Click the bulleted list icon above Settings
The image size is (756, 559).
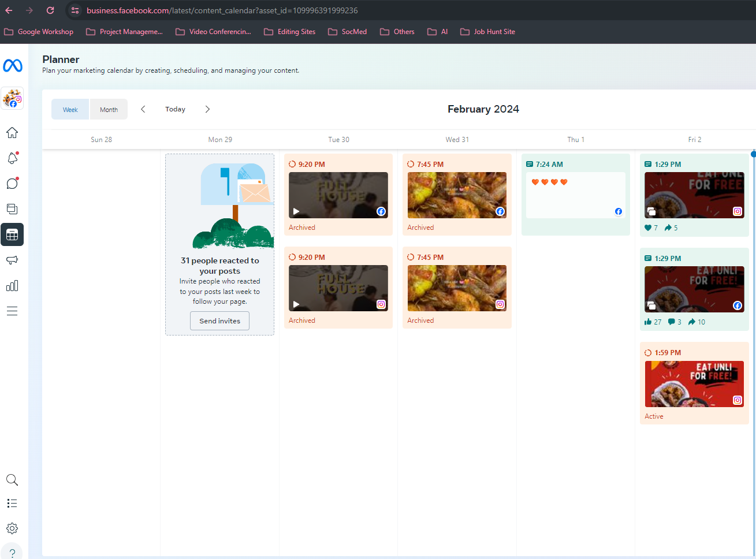[12, 504]
